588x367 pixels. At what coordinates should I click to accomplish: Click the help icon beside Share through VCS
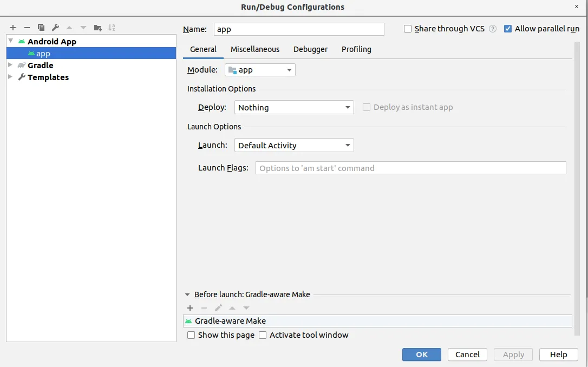pos(493,29)
